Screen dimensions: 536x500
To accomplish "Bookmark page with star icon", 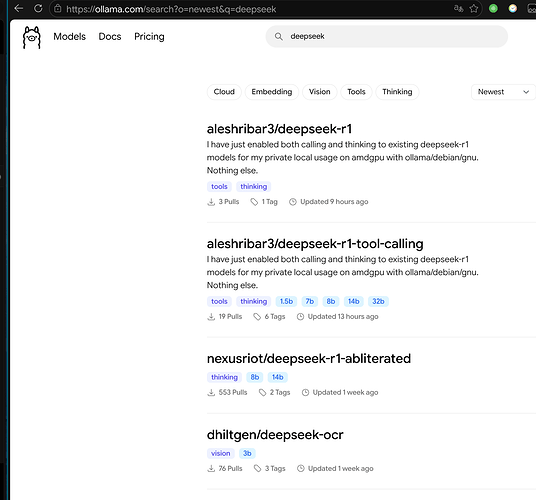I will [x=473, y=9].
